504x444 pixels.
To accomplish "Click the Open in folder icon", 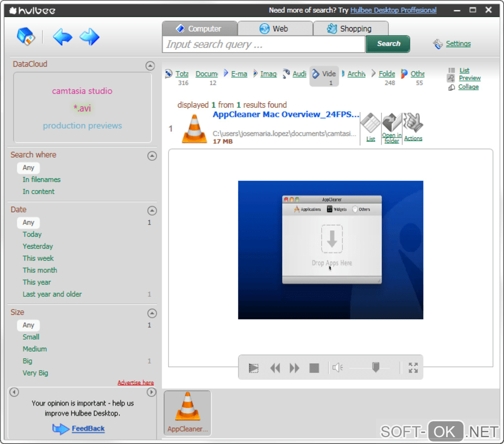I will coord(392,122).
